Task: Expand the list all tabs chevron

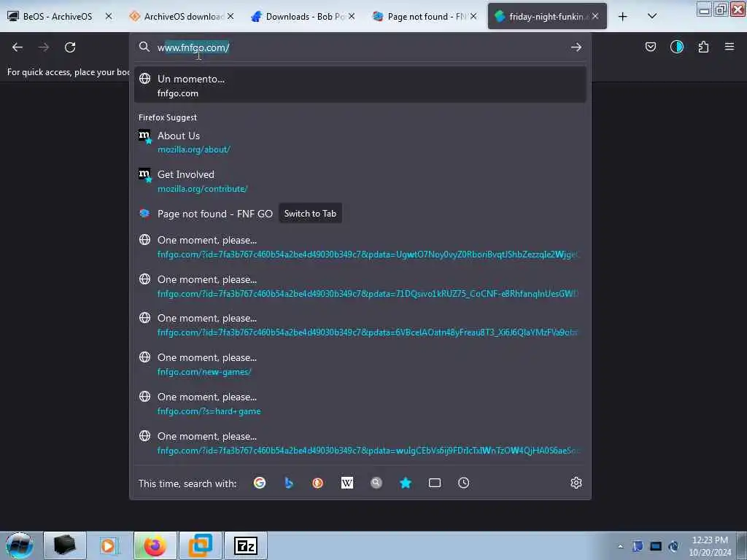Action: coord(652,16)
